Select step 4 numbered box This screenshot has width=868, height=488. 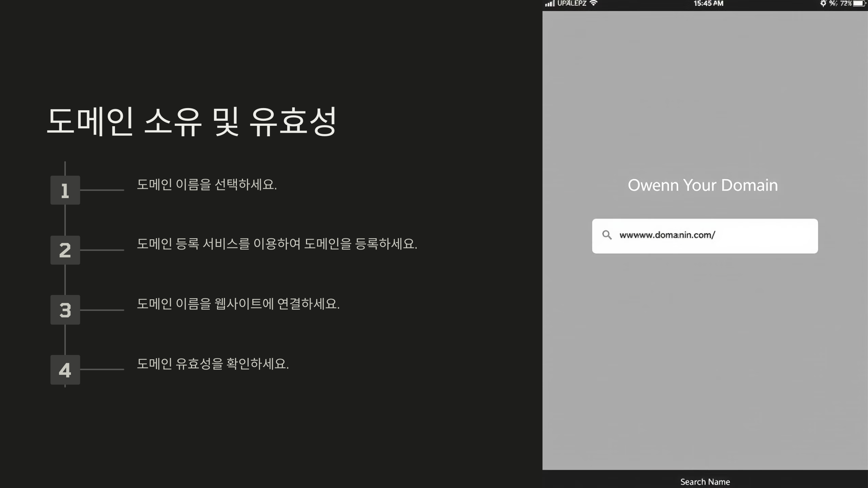tap(65, 369)
